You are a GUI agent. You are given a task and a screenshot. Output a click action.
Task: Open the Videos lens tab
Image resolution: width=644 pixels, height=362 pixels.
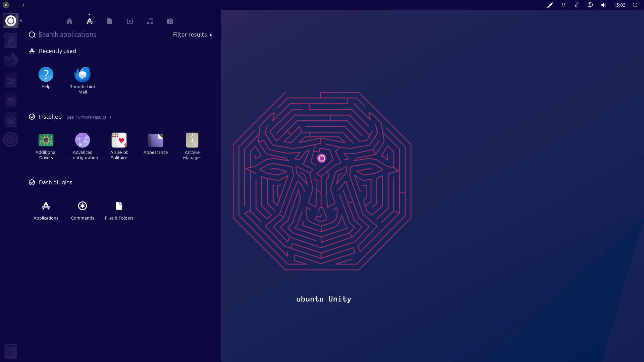130,21
